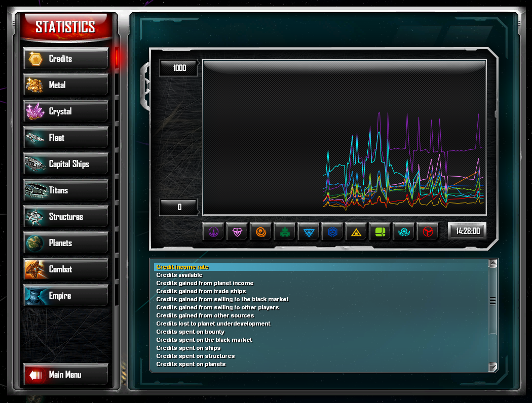Open the Metal statistics category
The height and width of the screenshot is (403, 532).
point(66,85)
